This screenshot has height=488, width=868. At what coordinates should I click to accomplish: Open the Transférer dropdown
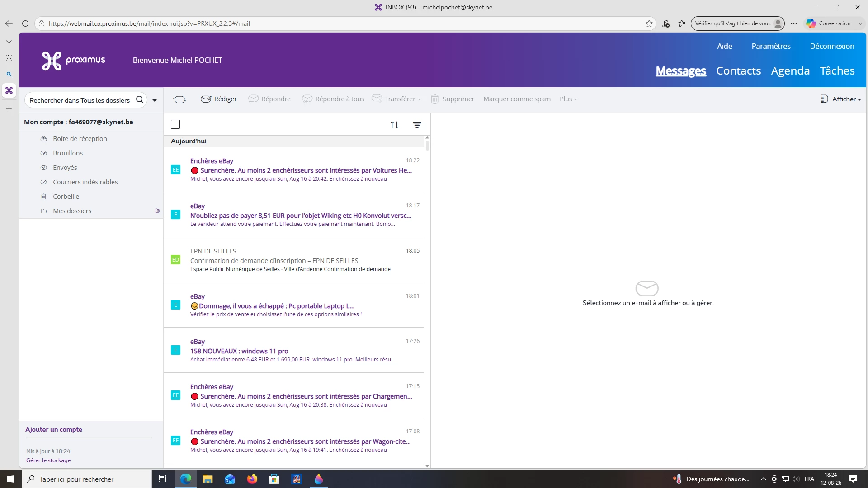pyautogui.click(x=396, y=99)
